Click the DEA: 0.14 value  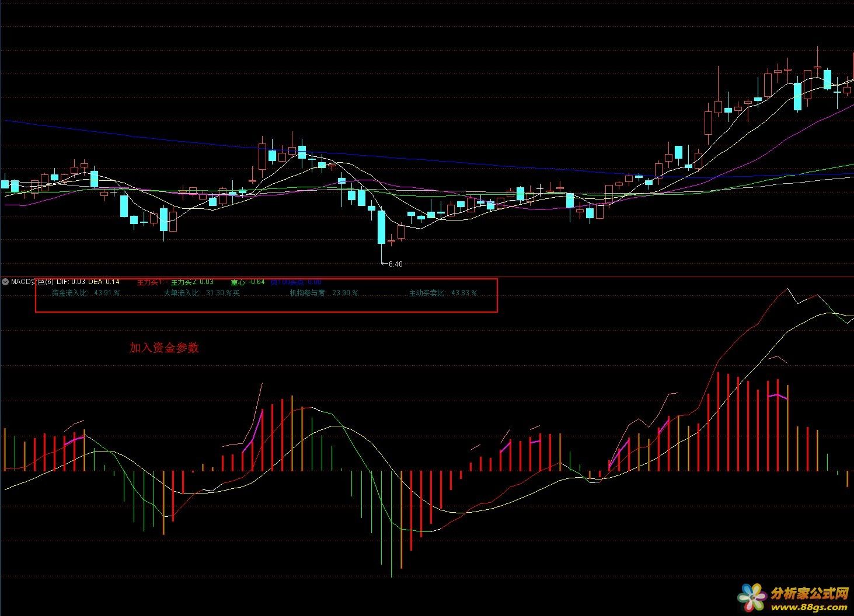point(103,282)
